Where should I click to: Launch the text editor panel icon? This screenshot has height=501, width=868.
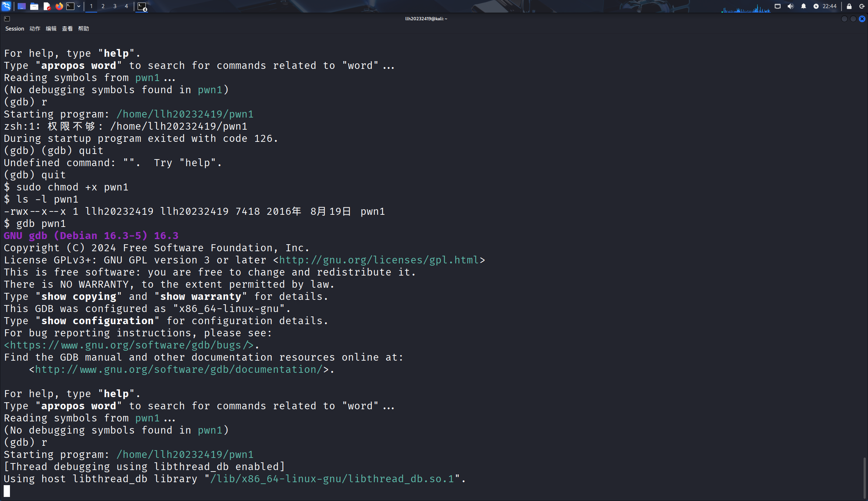pos(47,6)
